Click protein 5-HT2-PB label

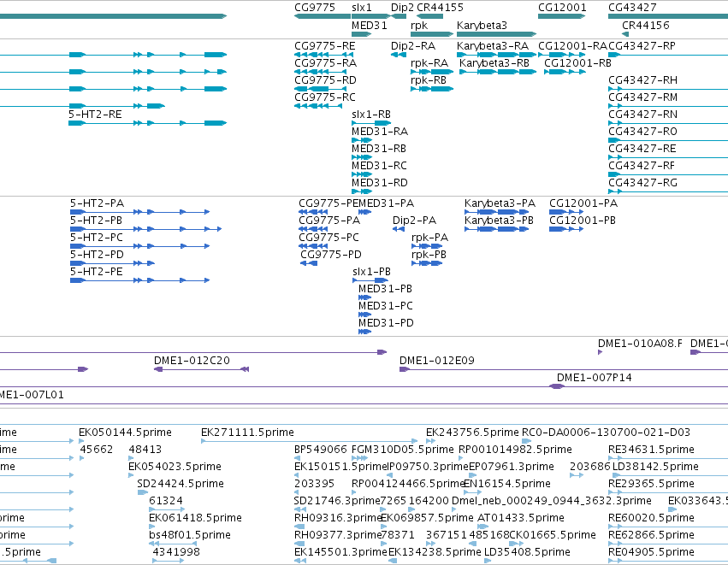[x=96, y=221]
